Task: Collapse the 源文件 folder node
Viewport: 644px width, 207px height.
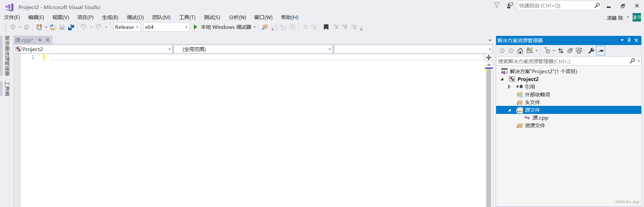Action: (x=509, y=110)
